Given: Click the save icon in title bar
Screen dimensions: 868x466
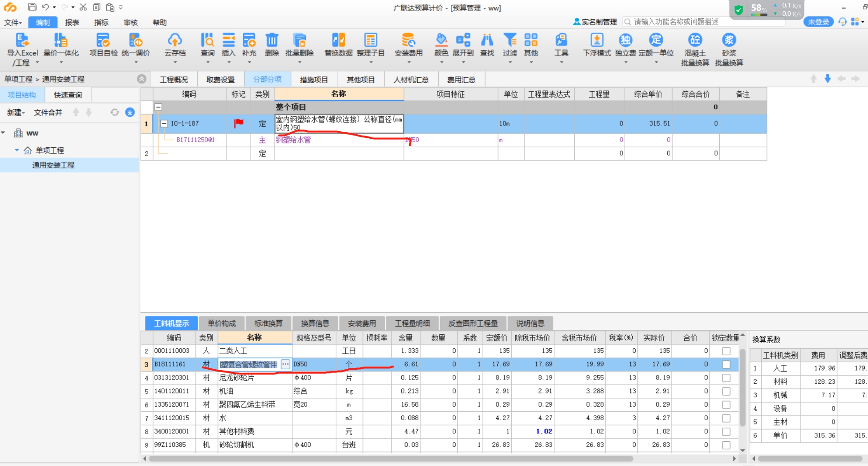Looking at the screenshot, I should 32,7.
